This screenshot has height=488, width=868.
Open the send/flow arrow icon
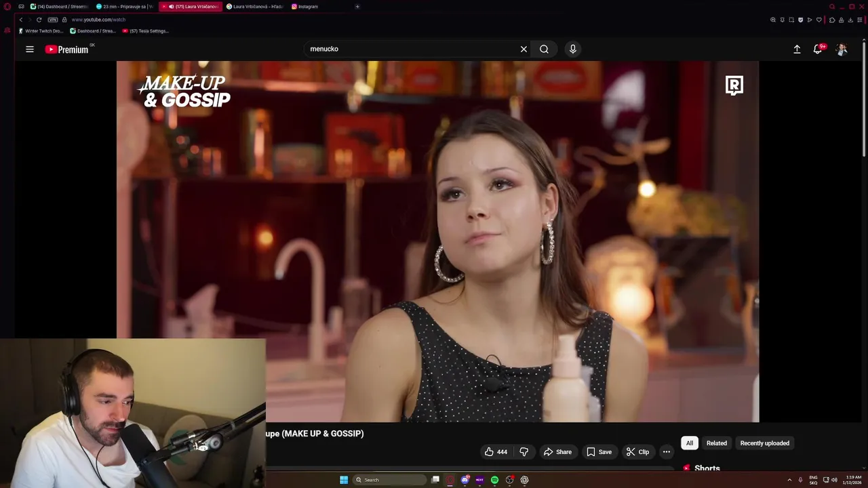(810, 20)
